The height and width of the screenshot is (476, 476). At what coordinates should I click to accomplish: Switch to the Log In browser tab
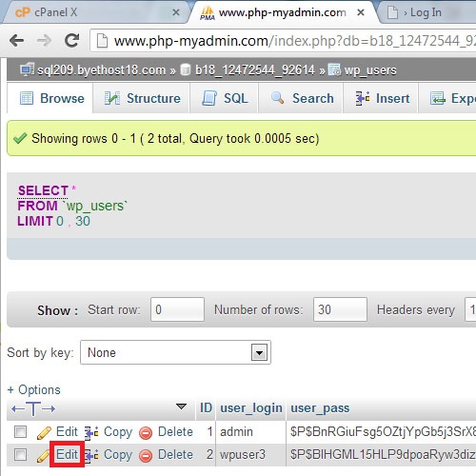pyautogui.click(x=426, y=12)
